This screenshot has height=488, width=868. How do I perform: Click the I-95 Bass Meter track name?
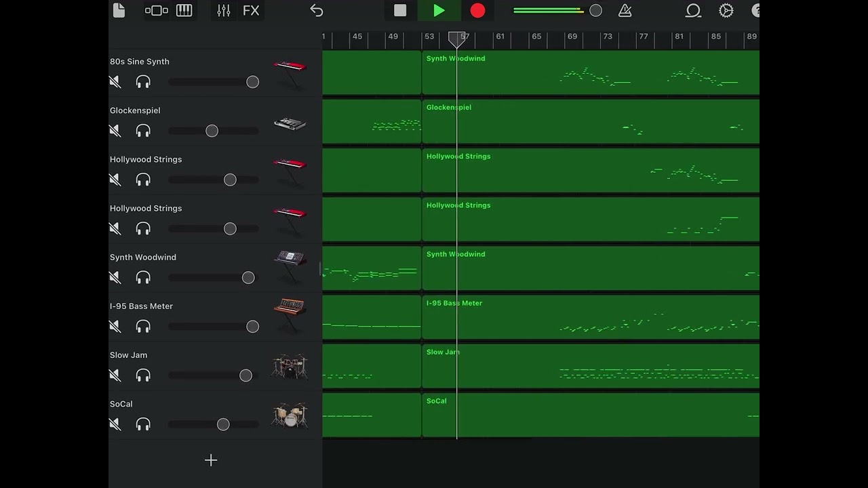[x=141, y=306]
